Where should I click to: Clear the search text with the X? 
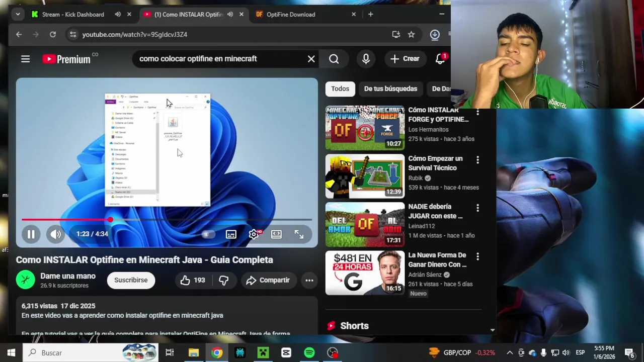(x=311, y=59)
